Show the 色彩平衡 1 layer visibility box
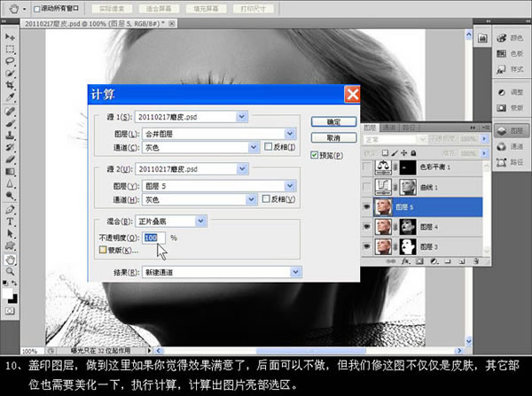Screen dimensions: 532x396 point(367,167)
